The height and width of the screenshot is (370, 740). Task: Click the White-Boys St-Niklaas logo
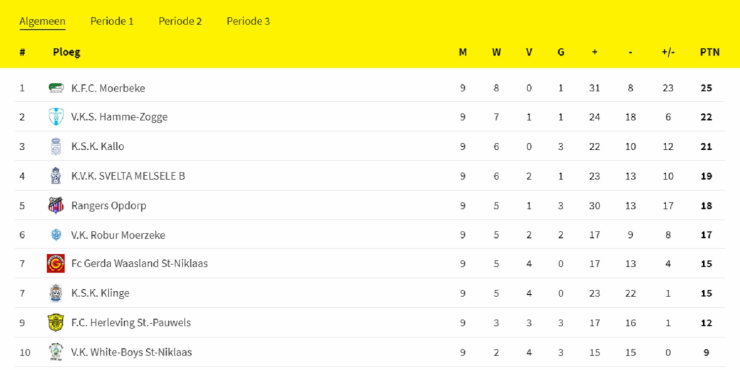click(56, 352)
